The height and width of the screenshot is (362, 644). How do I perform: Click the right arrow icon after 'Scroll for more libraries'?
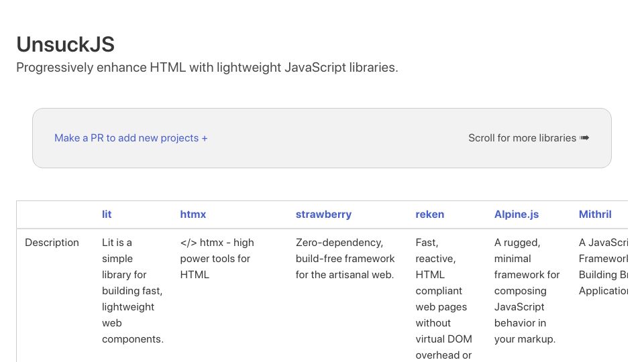point(584,138)
